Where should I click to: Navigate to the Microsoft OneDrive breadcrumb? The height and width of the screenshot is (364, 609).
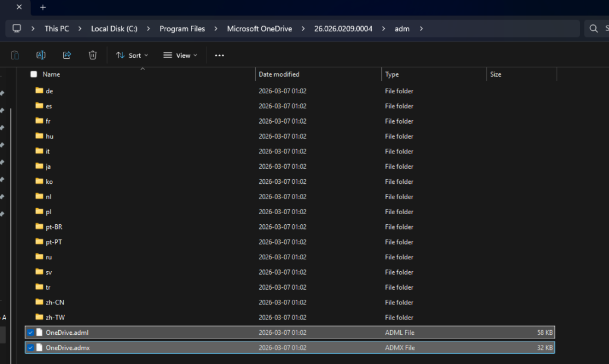click(x=259, y=29)
